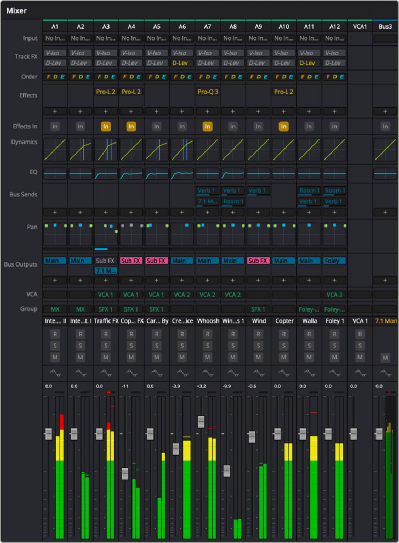This screenshot has width=399, height=543.
Task: Open VCA 3 assignment on track A12
Action: (334, 295)
